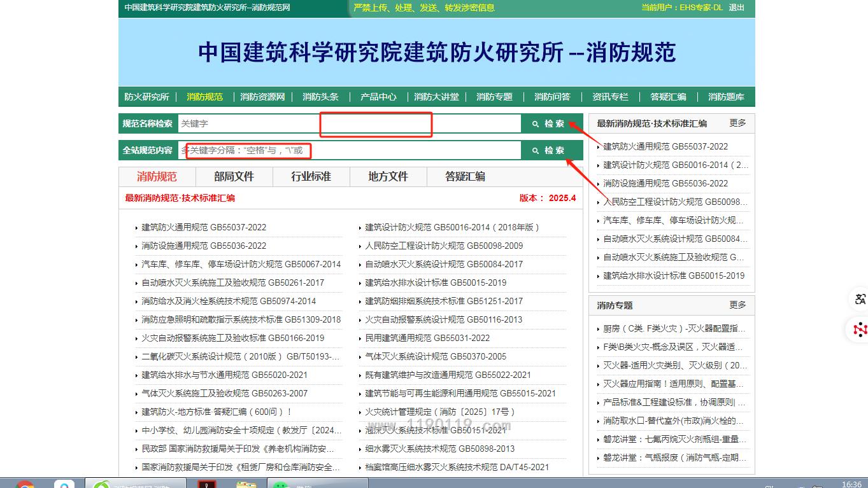The image size is (868, 488).
Task: Select the red 消防规范 content tab
Action: [x=157, y=176]
